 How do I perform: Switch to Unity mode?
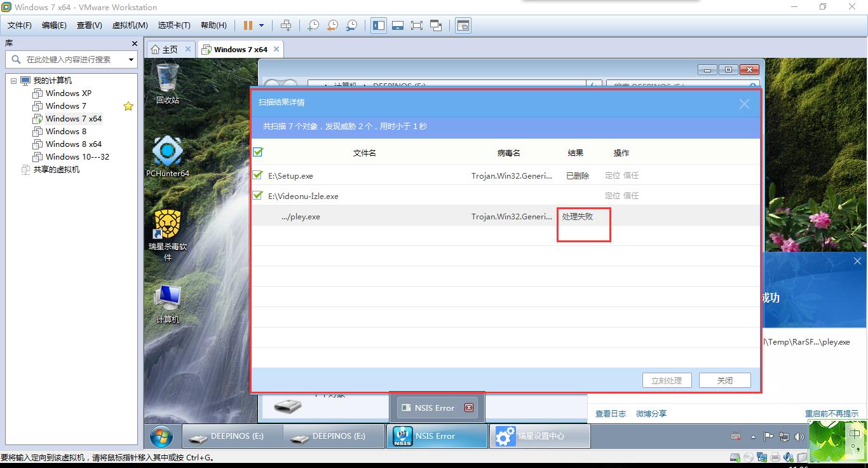[x=436, y=25]
